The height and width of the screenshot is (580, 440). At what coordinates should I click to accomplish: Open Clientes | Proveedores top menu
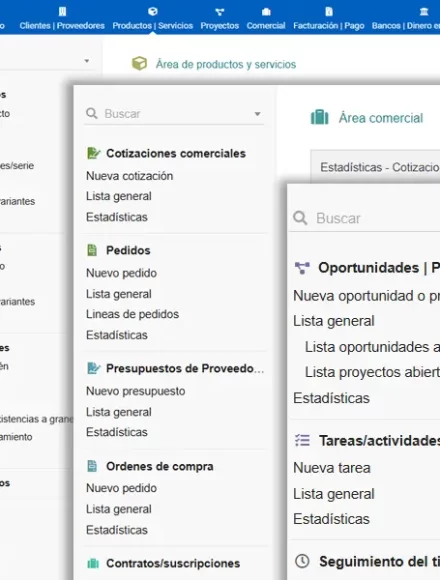coord(62,26)
